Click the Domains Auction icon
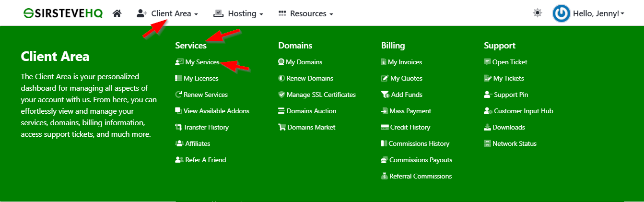 click(x=281, y=111)
